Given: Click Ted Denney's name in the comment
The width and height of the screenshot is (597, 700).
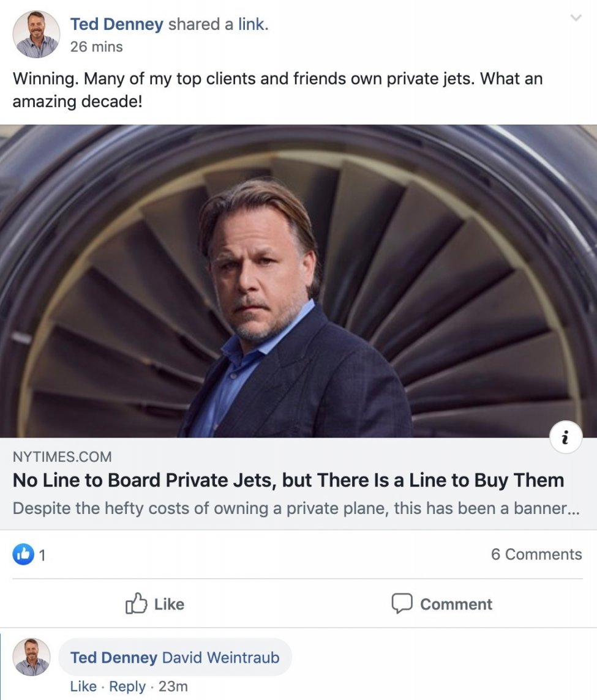Looking at the screenshot, I should 113,658.
